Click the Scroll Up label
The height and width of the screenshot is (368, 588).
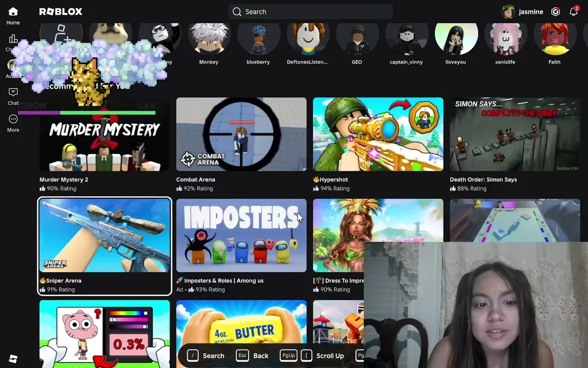(330, 356)
